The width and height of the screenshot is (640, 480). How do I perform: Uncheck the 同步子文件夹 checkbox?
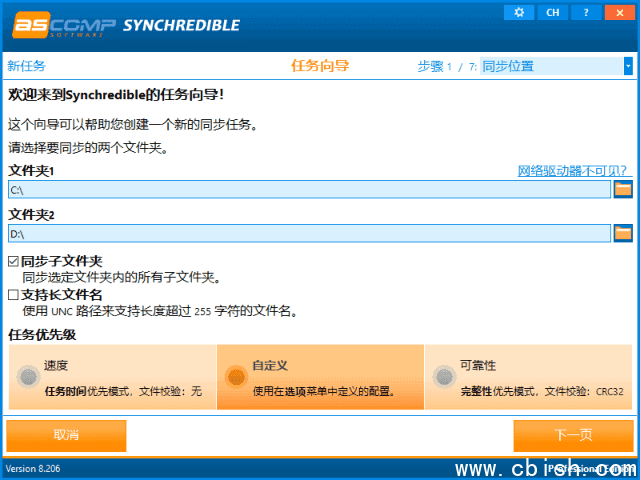point(14,261)
